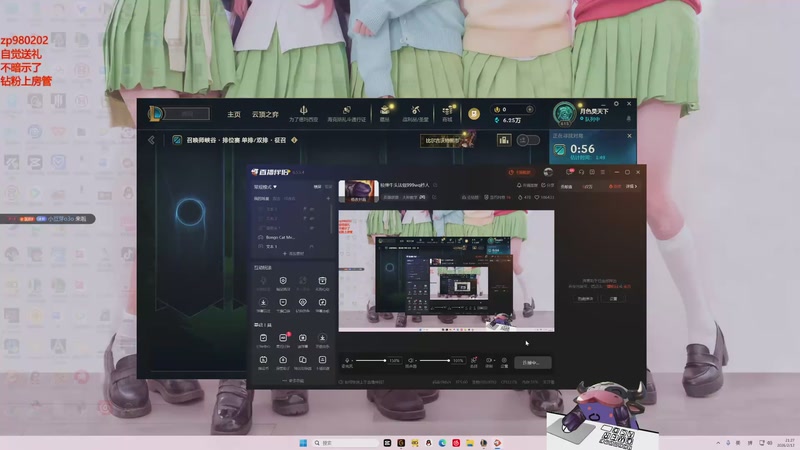Viewport: 800px width, 450px height.
Task: Open the Windows Start button
Action: [x=303, y=443]
